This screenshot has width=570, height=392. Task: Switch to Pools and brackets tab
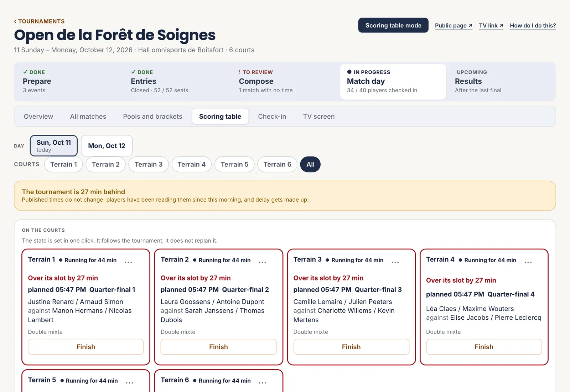[152, 117]
